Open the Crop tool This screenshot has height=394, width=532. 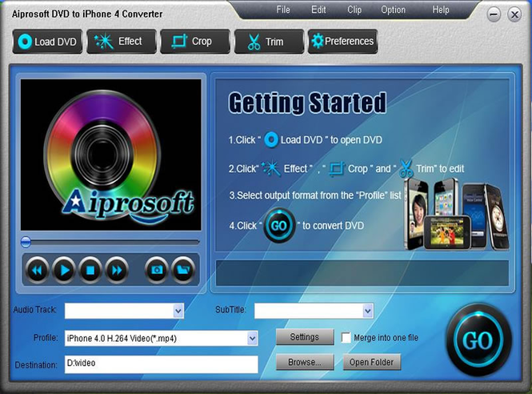195,42
